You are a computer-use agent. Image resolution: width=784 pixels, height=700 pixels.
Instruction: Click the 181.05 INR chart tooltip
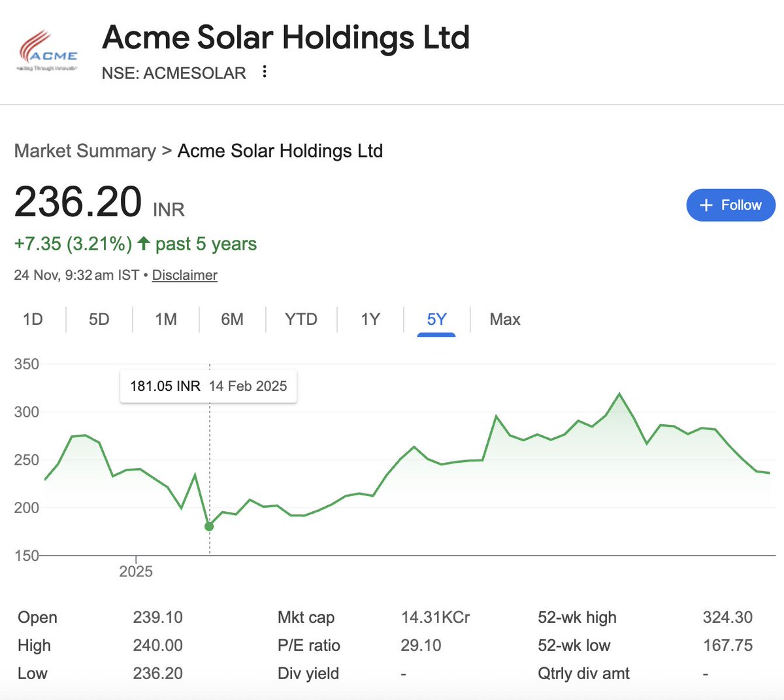coord(208,386)
